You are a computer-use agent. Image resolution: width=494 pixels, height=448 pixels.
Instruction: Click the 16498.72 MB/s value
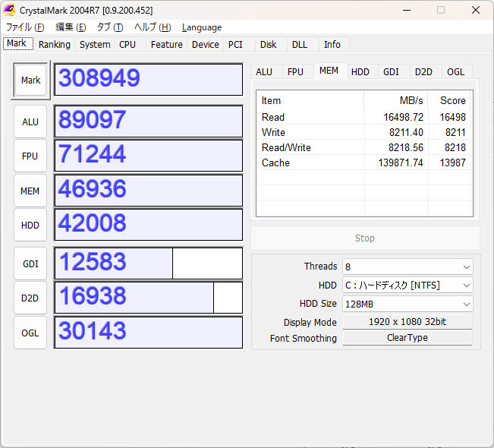(x=403, y=117)
